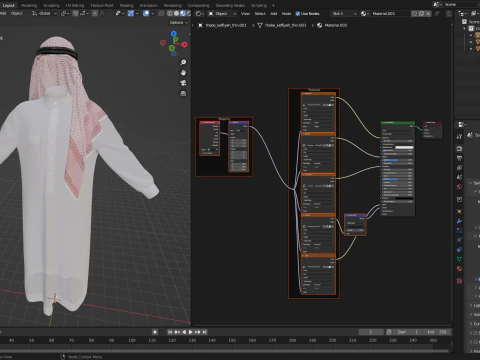Click Material.002 in breadcrumb path
This screenshot has width=480, height=360.
332,25
